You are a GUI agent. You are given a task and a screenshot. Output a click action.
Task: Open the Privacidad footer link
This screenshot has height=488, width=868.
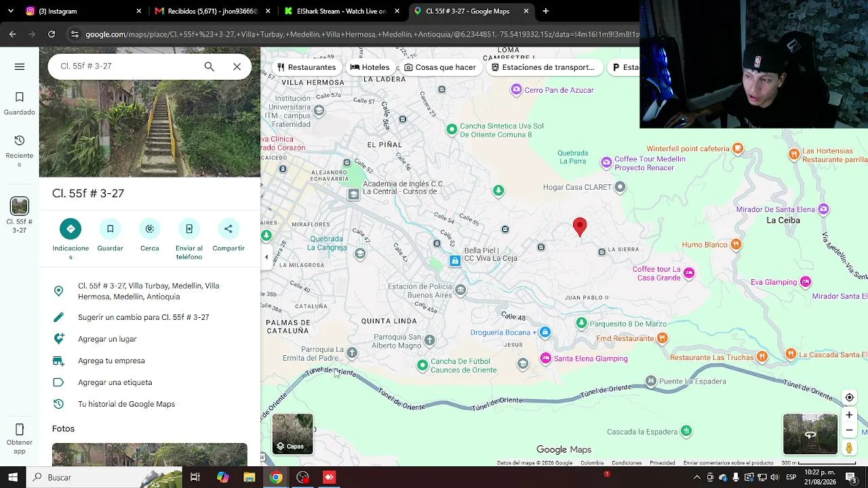tap(662, 463)
